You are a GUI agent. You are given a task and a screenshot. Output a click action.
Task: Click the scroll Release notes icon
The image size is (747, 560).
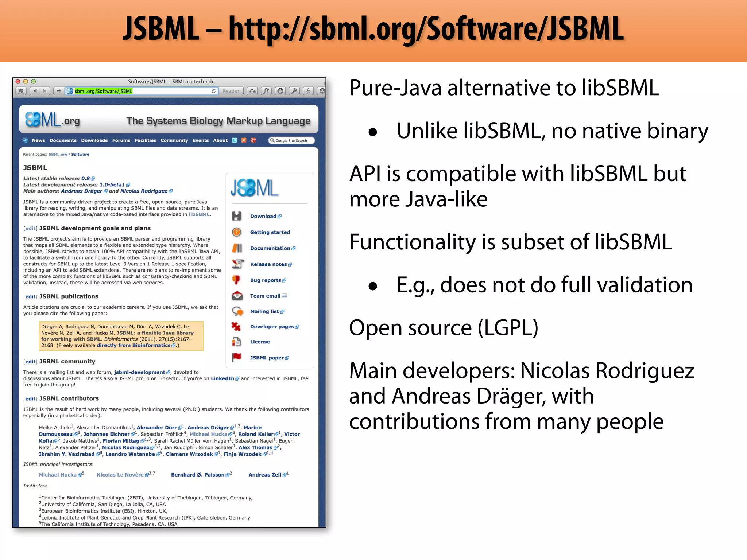click(237, 264)
